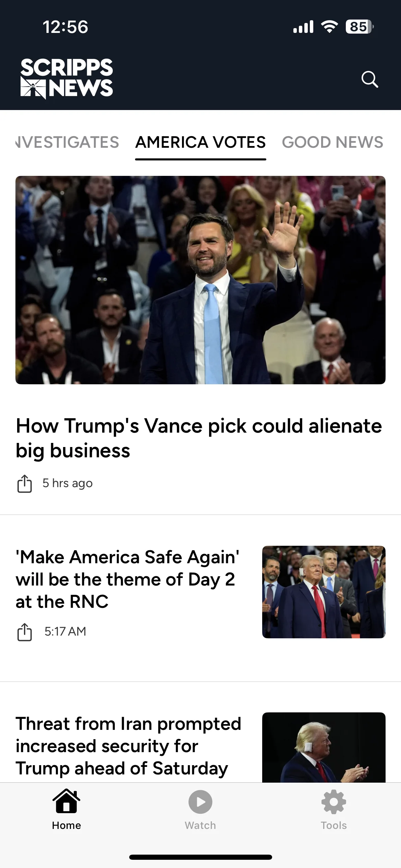Switch to the partially visible INVESTIGATES tab

(x=67, y=142)
